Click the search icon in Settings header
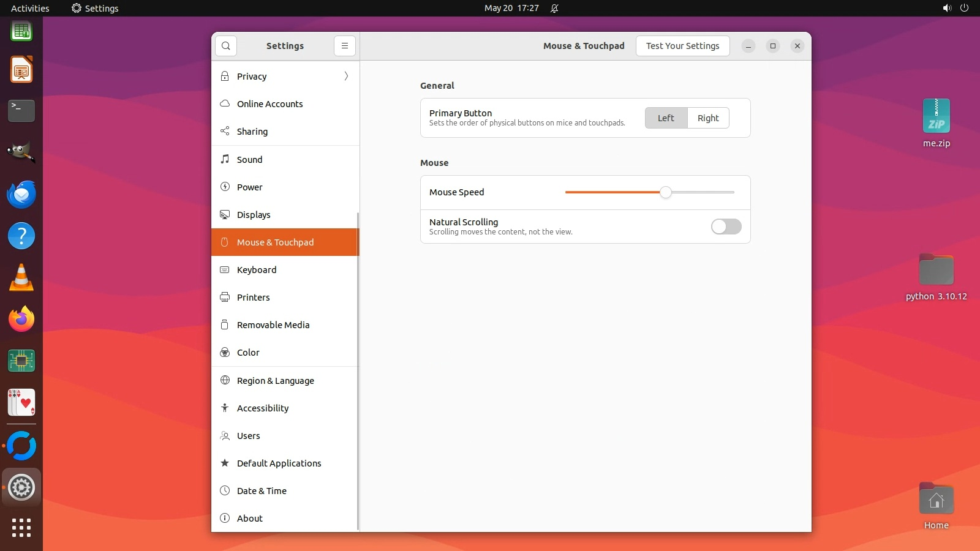Screen dimensions: 980x551 click(x=226, y=46)
